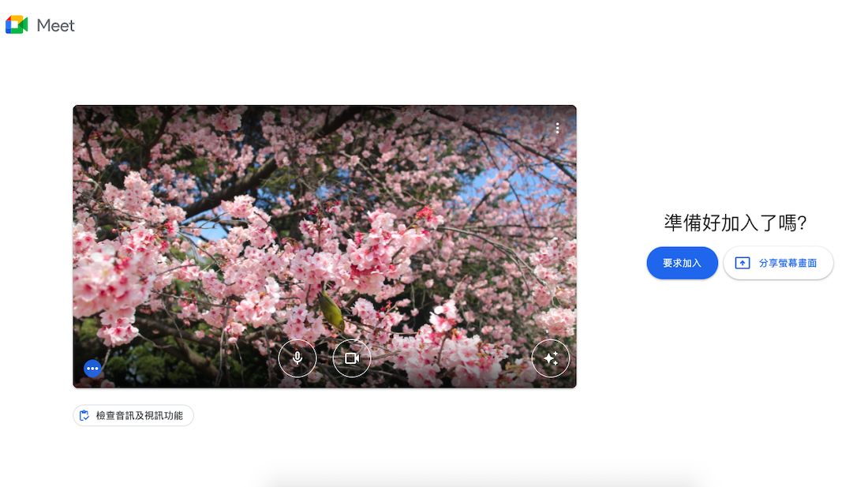Screen dimensions: 868x487
Task: Click the 'Meet' wordmark beside the logo
Action: click(56, 25)
